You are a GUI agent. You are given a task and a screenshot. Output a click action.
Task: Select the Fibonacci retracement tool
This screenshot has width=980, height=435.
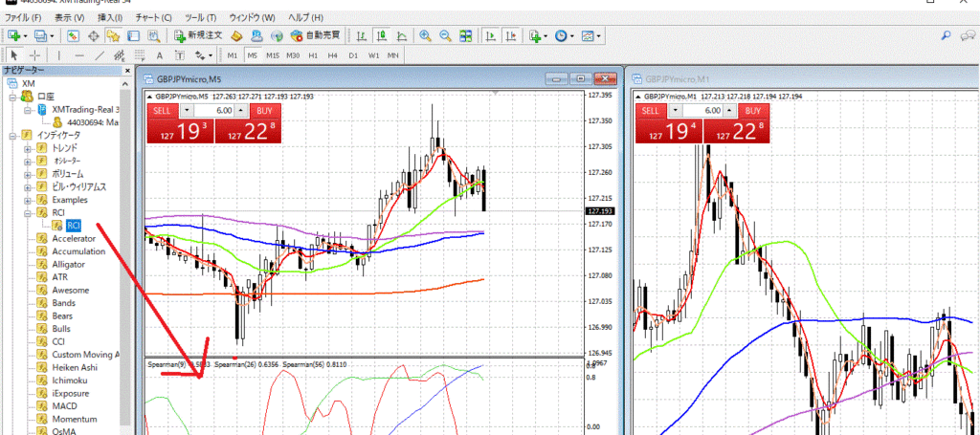(140, 55)
